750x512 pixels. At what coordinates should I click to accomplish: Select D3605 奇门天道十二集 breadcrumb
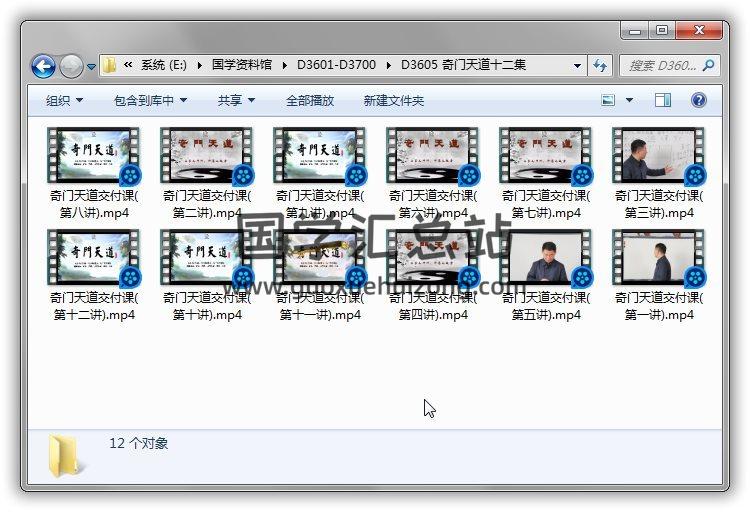pos(463,65)
